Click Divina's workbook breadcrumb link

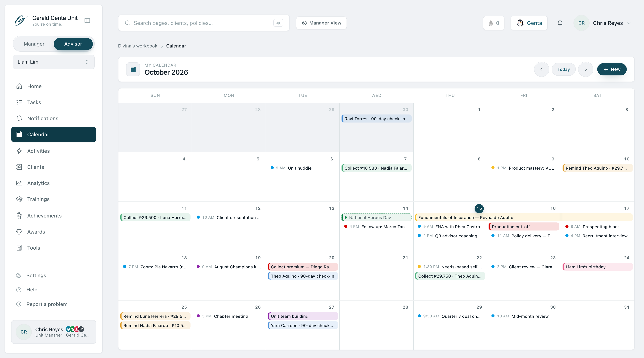137,46
